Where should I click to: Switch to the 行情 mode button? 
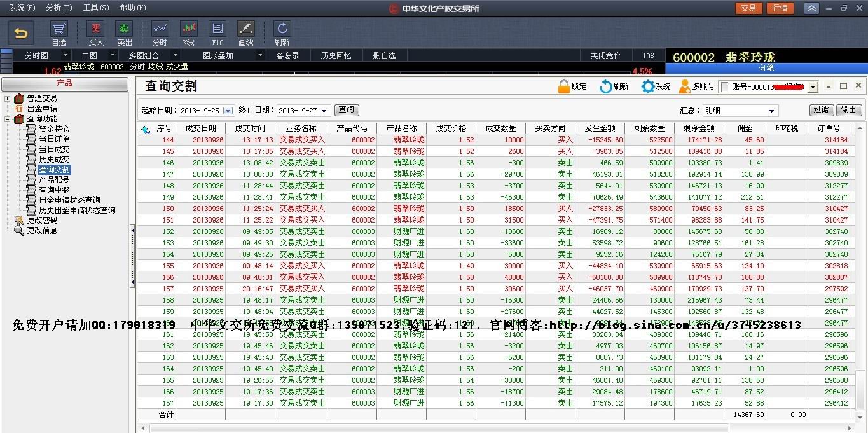[780, 8]
